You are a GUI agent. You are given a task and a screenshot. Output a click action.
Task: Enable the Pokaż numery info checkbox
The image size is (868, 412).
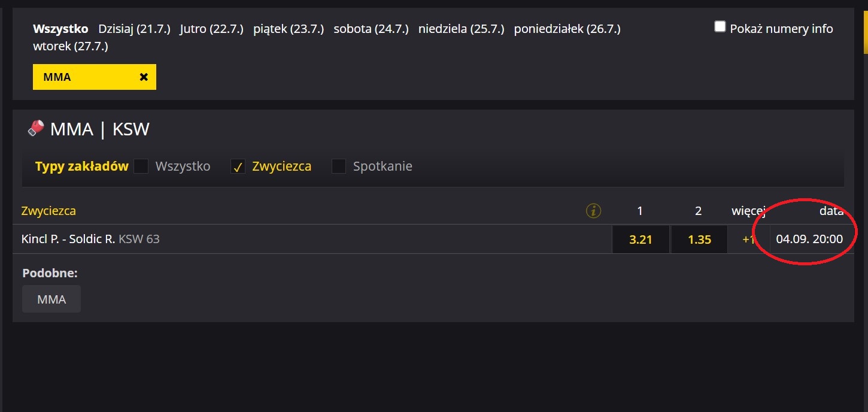720,26
